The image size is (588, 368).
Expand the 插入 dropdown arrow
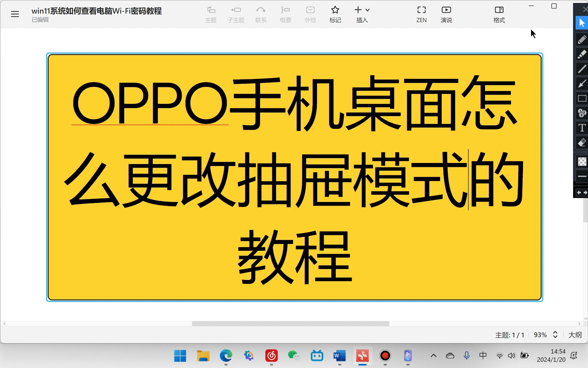[x=368, y=10]
